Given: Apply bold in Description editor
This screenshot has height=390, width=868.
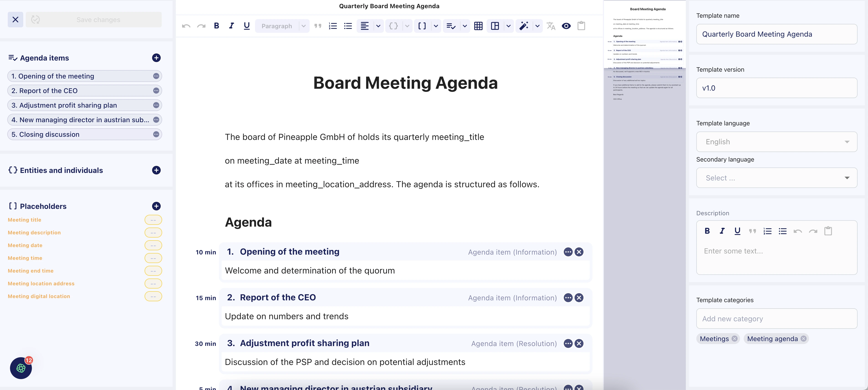Looking at the screenshot, I should (x=707, y=231).
